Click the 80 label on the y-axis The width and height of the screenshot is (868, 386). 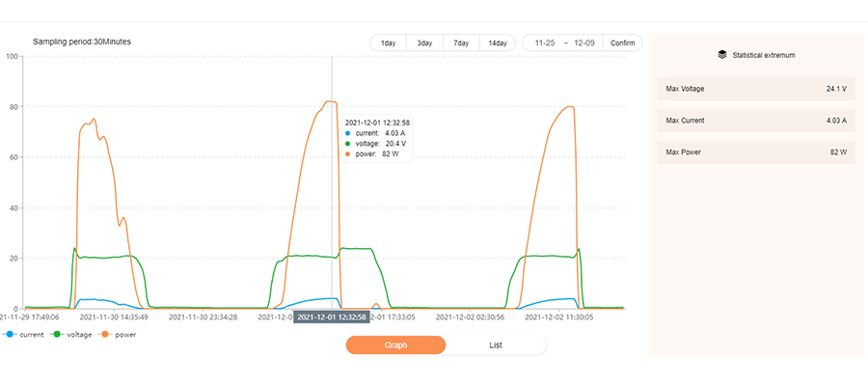pos(13,106)
